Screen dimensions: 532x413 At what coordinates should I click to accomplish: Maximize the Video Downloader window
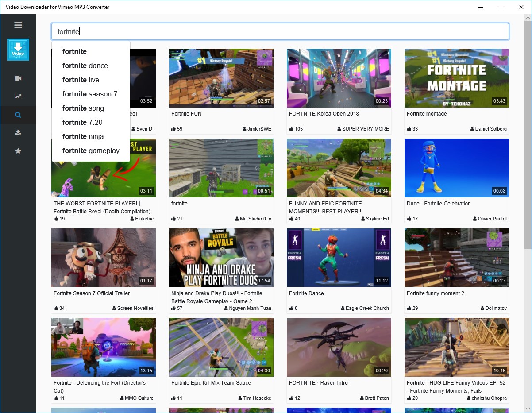pos(501,7)
